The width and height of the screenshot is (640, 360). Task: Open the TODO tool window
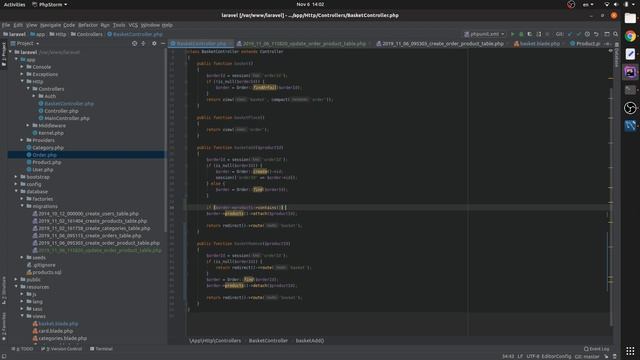(23, 349)
